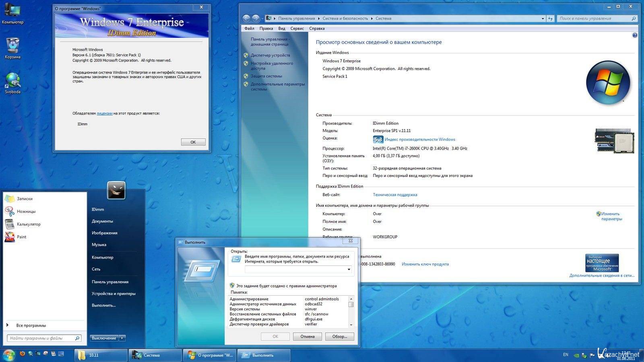Click the refresh button next to address bar
This screenshot has height=362, width=644.
(551, 18)
